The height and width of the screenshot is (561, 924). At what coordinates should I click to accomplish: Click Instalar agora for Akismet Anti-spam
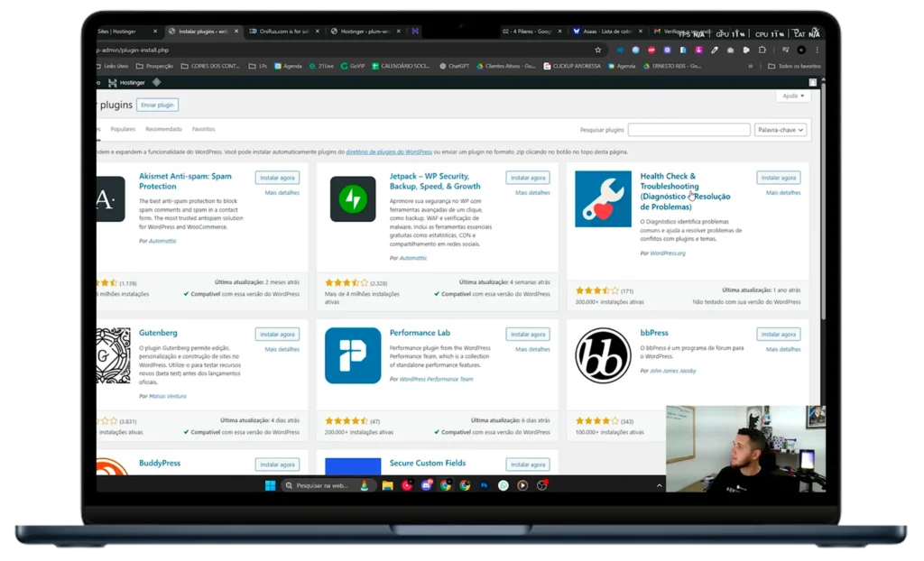click(x=277, y=178)
